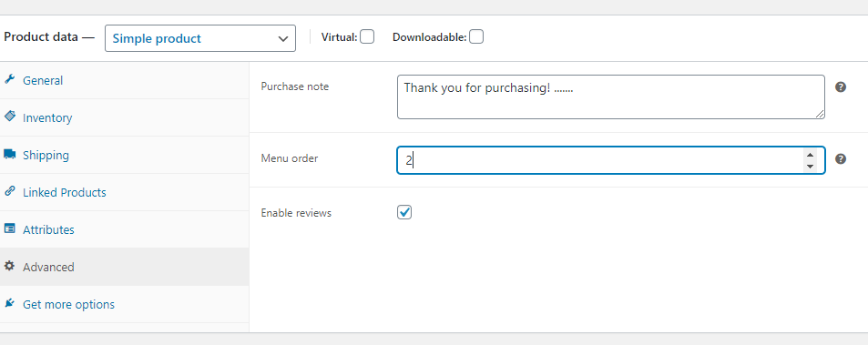Enable the Downloadable checkbox
This screenshot has width=868, height=345.
476,37
